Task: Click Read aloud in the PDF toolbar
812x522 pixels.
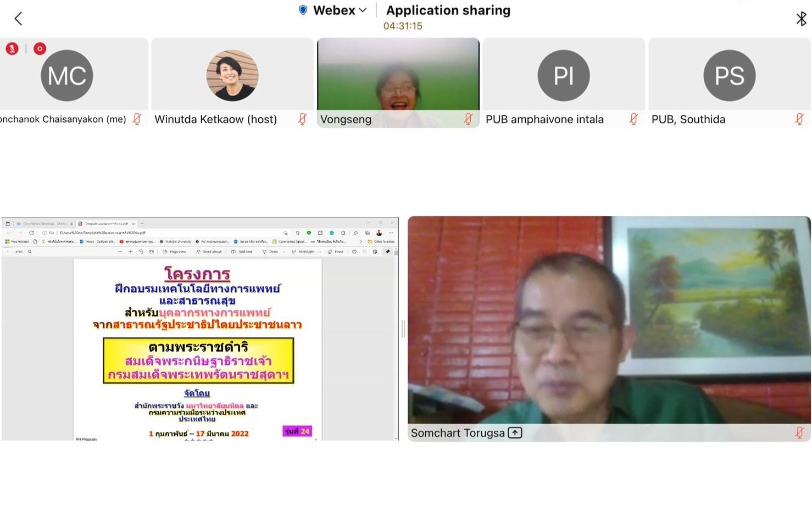Action: click(x=209, y=252)
